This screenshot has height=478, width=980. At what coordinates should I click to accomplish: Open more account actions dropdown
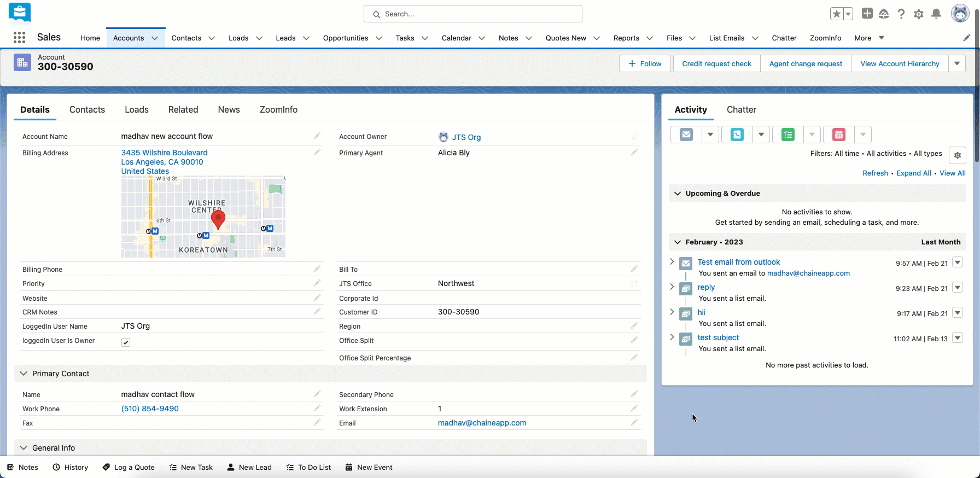[x=957, y=63]
